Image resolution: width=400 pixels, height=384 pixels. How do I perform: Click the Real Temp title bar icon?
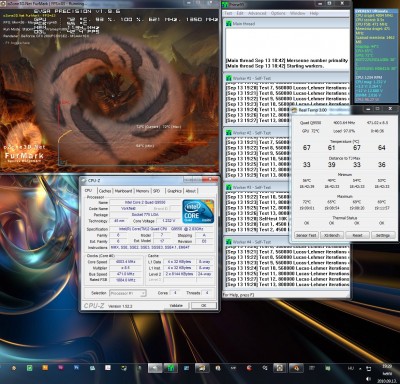tap(294, 110)
